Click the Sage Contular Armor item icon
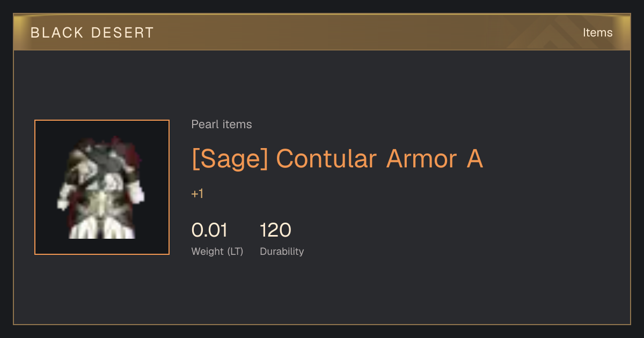 [102, 187]
